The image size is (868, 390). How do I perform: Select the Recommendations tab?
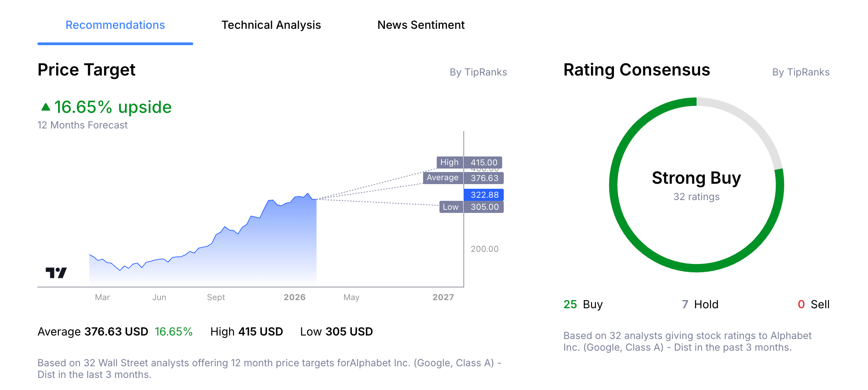tap(115, 25)
